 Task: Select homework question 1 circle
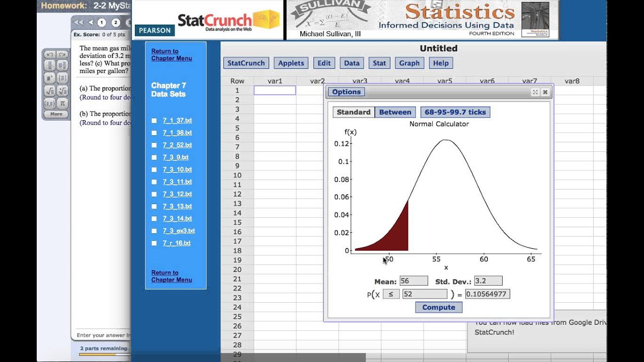[x=102, y=22]
